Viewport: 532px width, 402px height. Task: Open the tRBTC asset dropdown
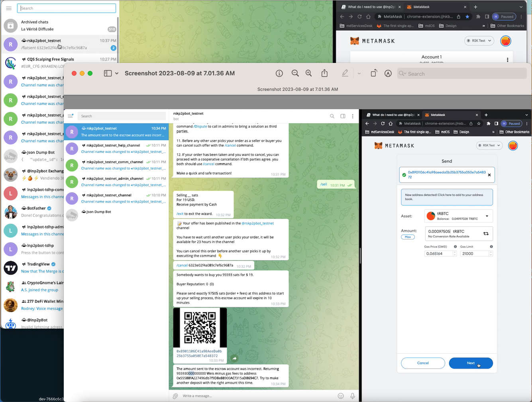tap(487, 216)
